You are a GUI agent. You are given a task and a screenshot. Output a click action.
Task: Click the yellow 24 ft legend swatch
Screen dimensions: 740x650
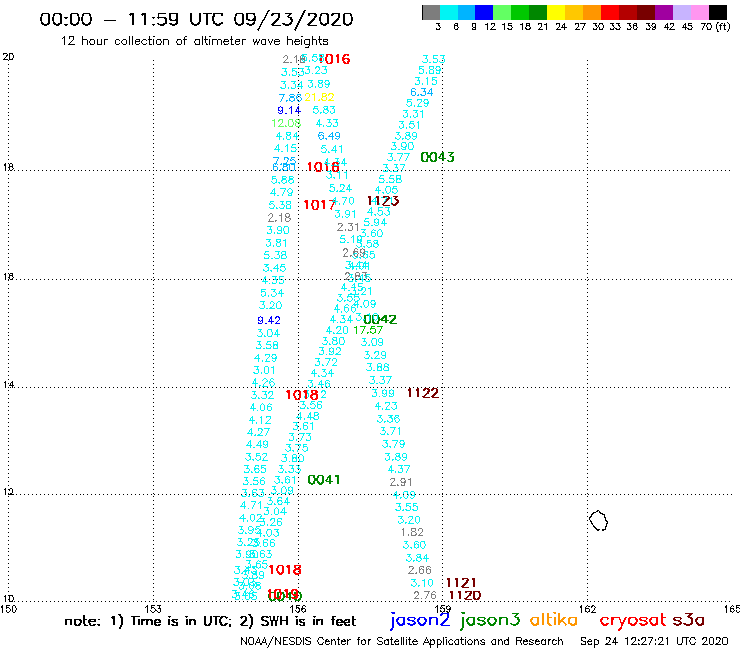[x=556, y=12]
